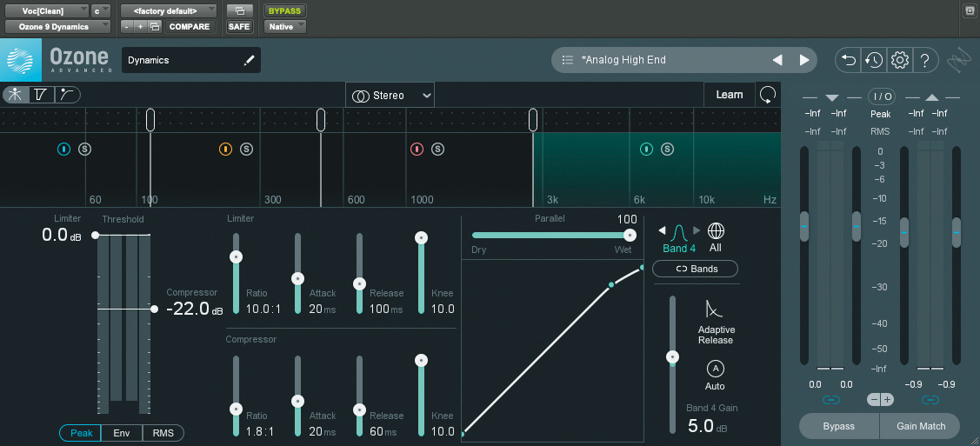The height and width of the screenshot is (446, 980).
Task: Open the Stereo mode dropdown
Action: (390, 95)
